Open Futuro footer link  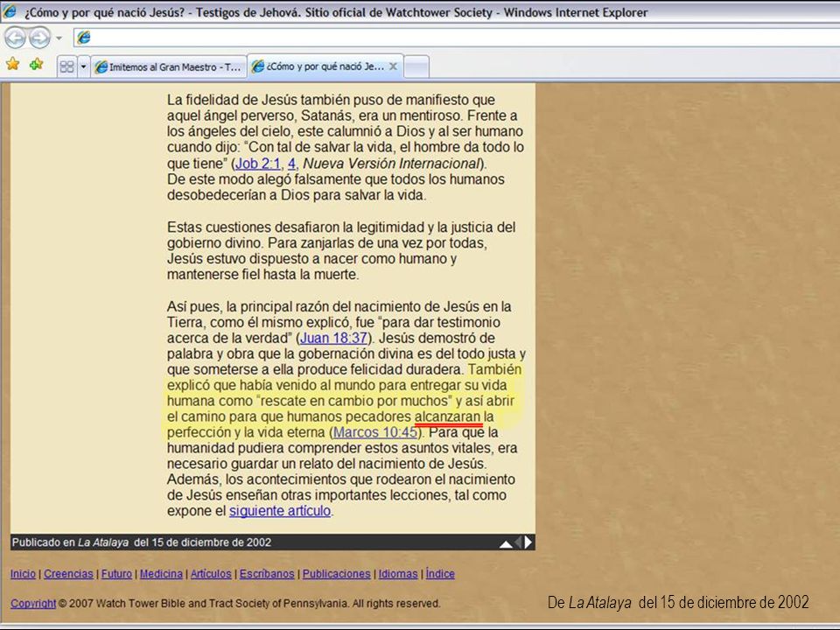(116, 574)
